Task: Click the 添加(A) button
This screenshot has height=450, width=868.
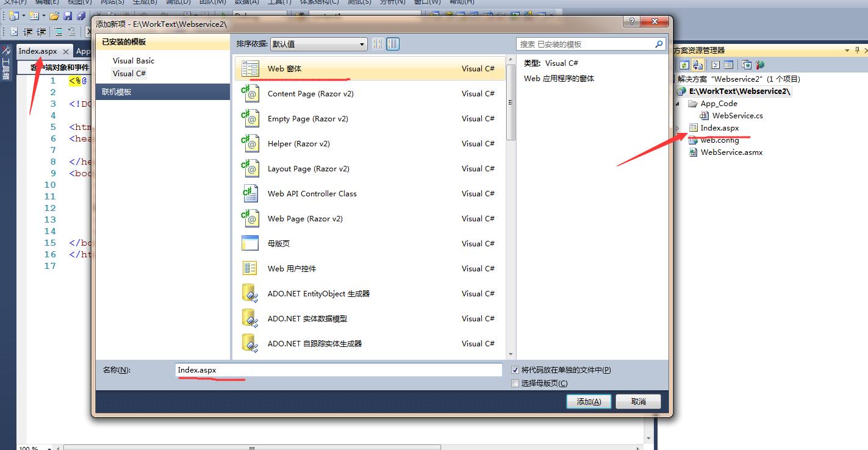Action: (589, 401)
